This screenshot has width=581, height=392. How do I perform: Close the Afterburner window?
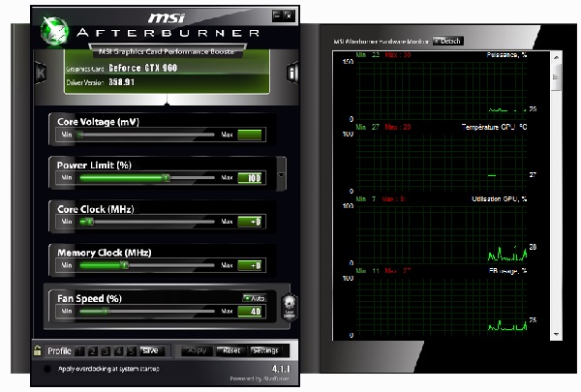point(289,15)
